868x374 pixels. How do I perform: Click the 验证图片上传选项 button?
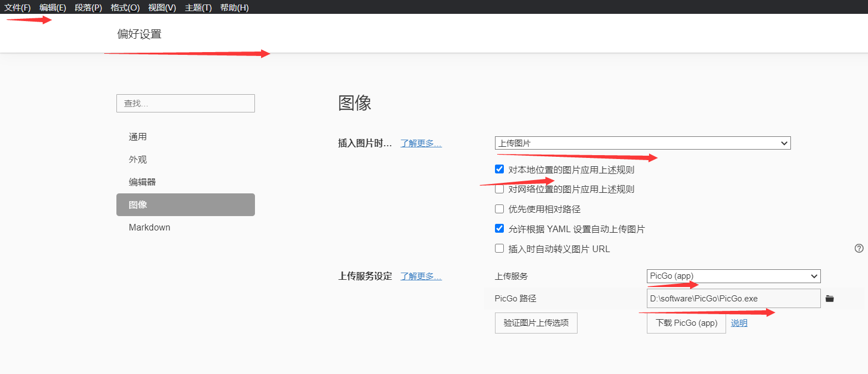tap(536, 323)
